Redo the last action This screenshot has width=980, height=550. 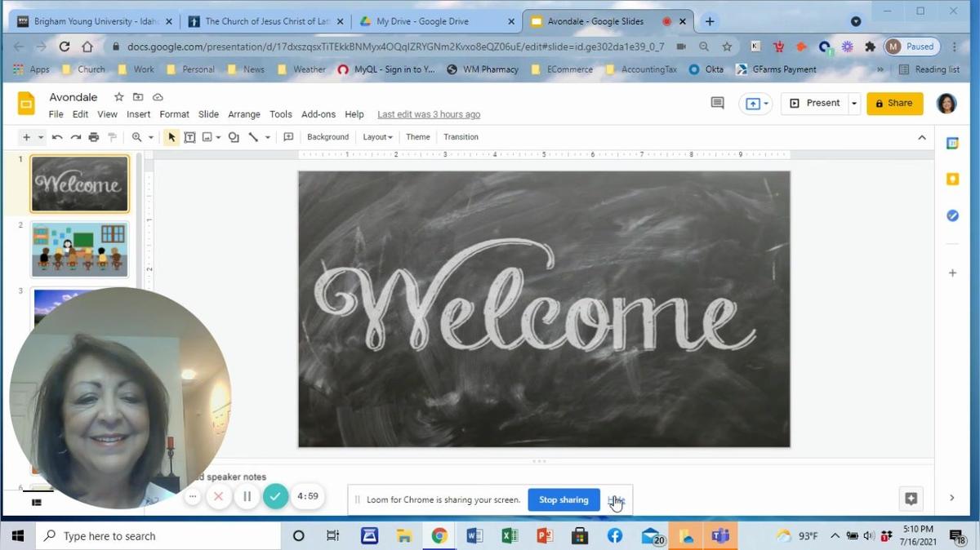pyautogui.click(x=75, y=137)
